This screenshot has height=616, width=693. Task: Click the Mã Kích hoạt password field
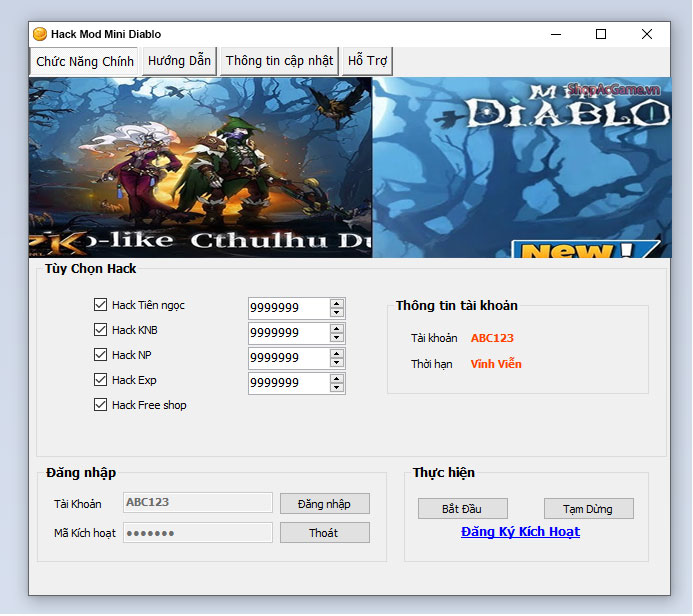tap(198, 533)
